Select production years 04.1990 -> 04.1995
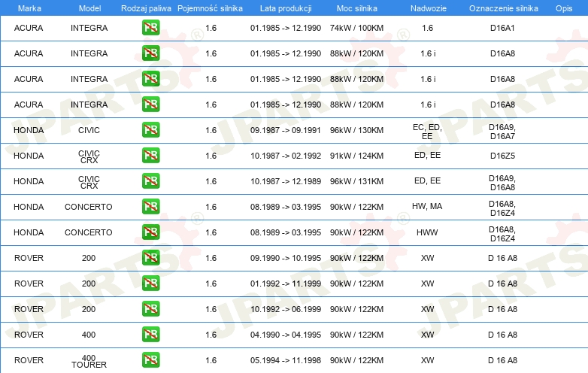 pyautogui.click(x=286, y=335)
